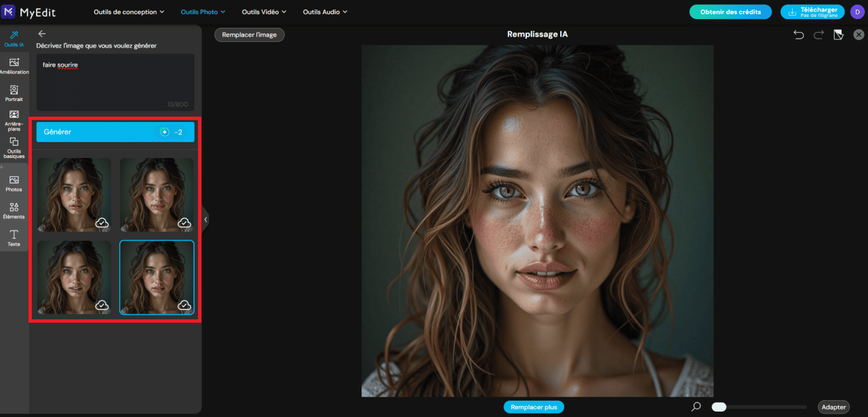Expand Outils de conception dropdown
This screenshot has width=868, height=417.
(129, 12)
